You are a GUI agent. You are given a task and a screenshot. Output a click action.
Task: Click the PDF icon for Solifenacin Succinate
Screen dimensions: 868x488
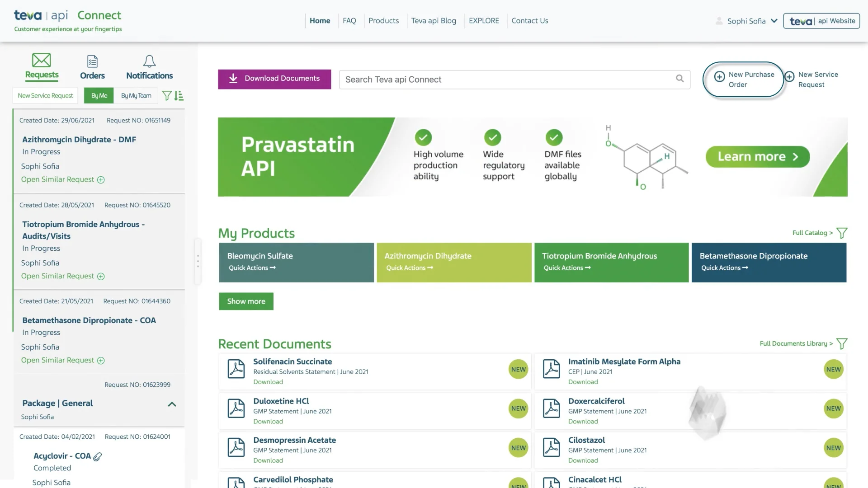click(236, 368)
